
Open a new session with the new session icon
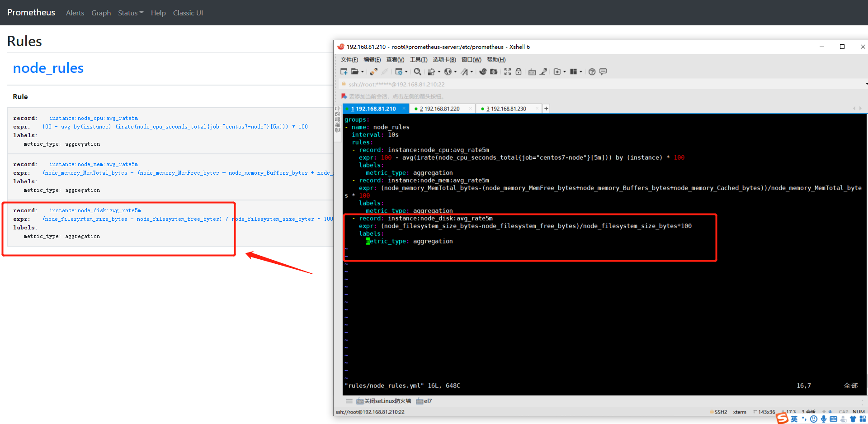pos(343,71)
